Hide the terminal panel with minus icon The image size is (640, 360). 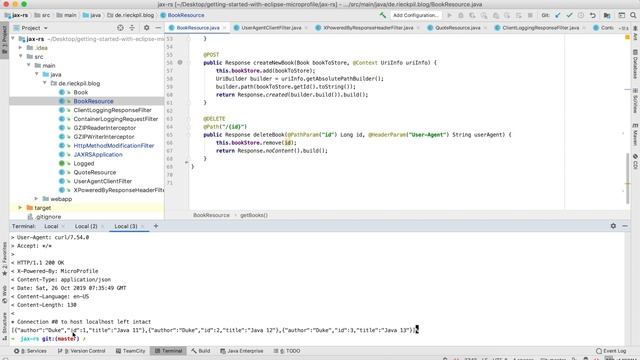[625, 226]
